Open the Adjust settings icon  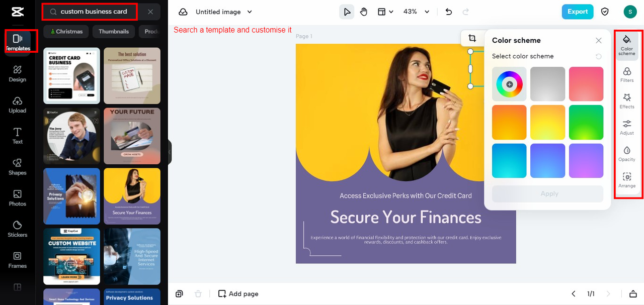tap(627, 127)
